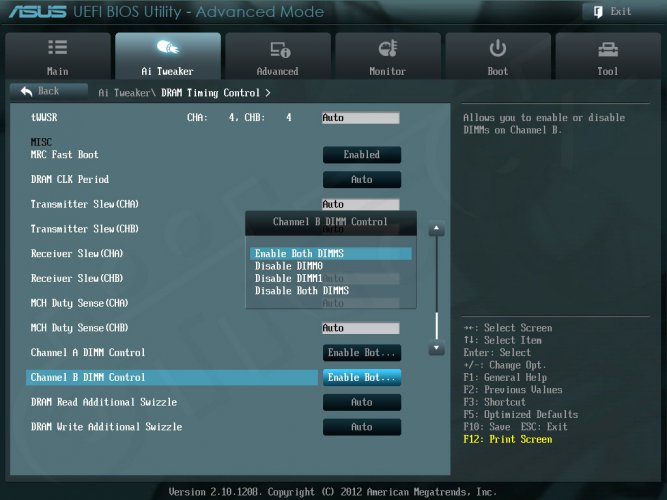The height and width of the screenshot is (500, 667).
Task: Open DRAM Write Additional Swizzle dropdown
Action: 362,427
